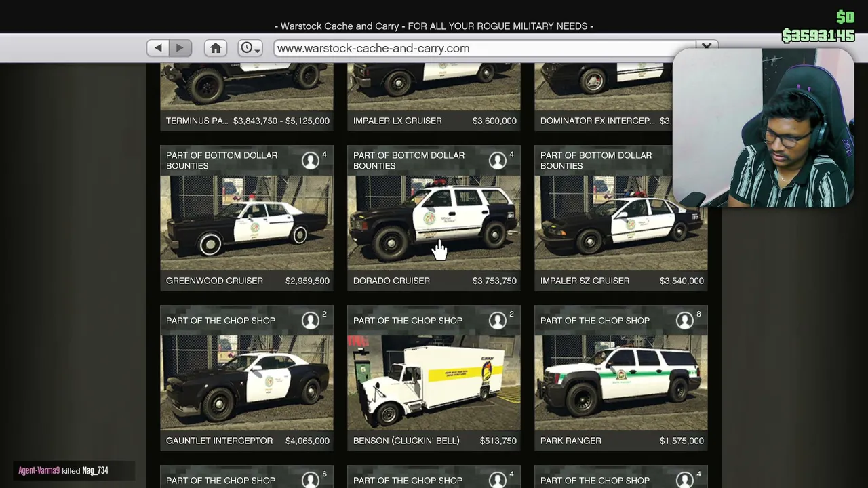Click the seat count icon on Gauntlet Interceptor
Screen dimensions: 868x488
click(311, 320)
